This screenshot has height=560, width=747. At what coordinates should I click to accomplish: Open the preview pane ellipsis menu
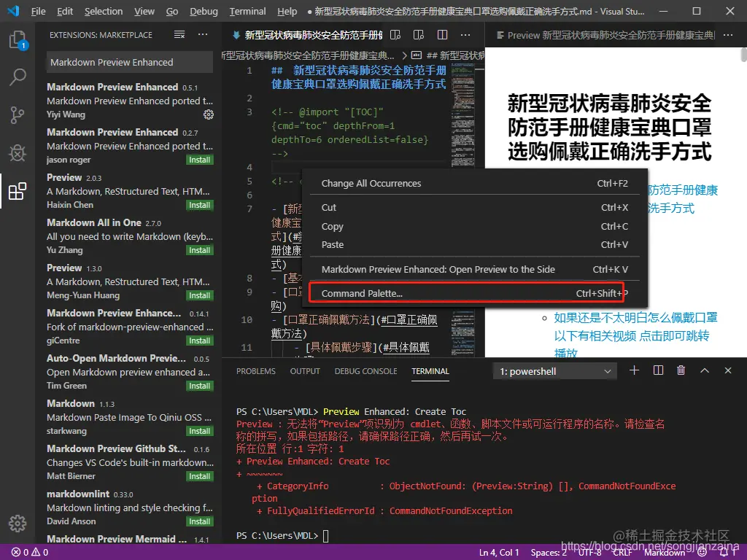pos(727,34)
